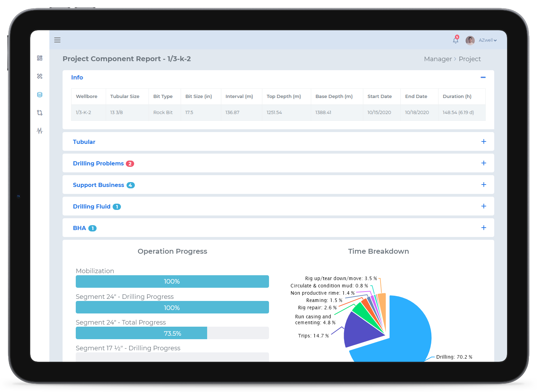Screen dimensions: 538x392
Task: Click the Project breadcrumb link
Action: (470, 59)
